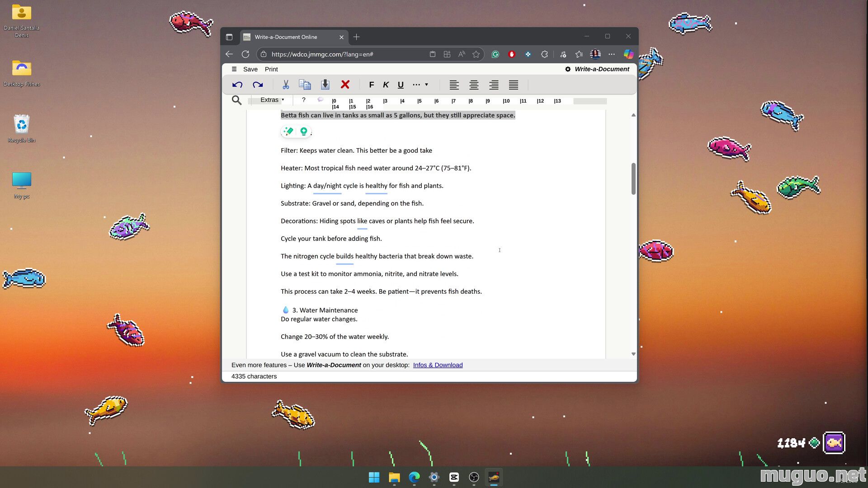Click the Undo arrow icon
Viewport: 868px width, 488px height.
237,84
